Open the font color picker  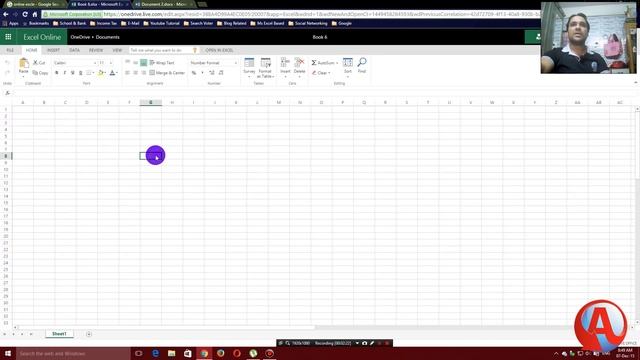coord(113,73)
